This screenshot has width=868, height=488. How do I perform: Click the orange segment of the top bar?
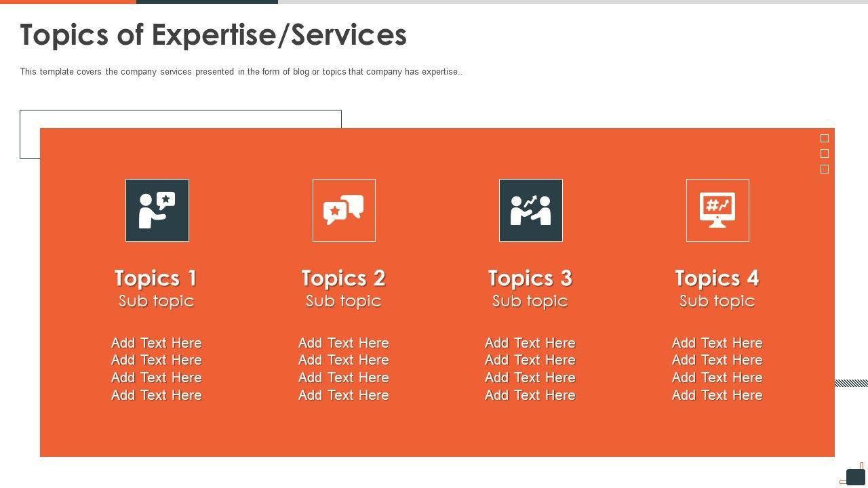coord(68,2)
